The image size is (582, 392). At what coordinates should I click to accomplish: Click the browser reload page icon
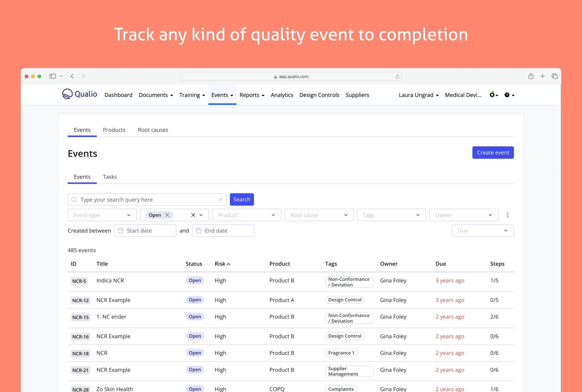point(397,76)
